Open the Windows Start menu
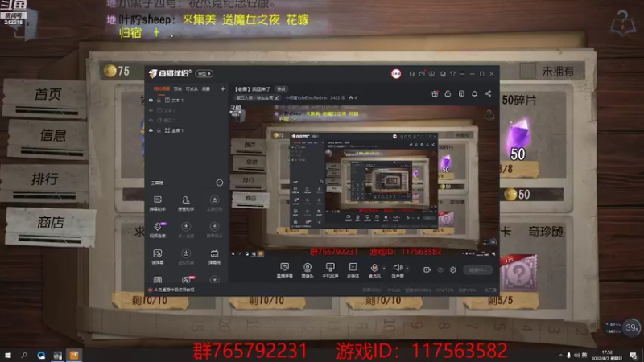This screenshot has height=362, width=644. 8,355
